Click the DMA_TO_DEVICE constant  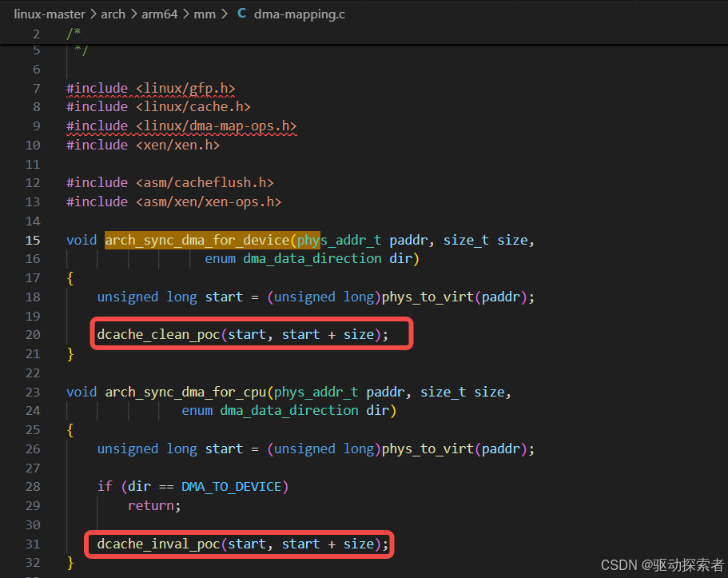[231, 487]
